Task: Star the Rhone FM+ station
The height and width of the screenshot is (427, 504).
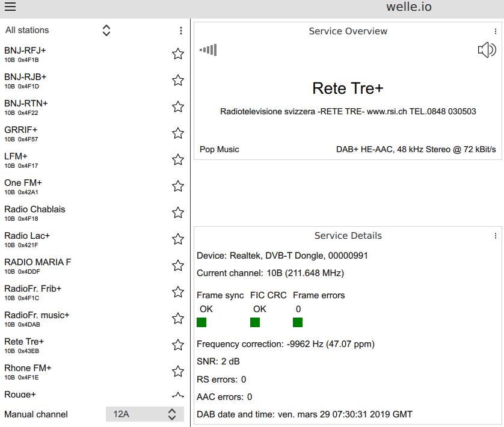Action: [178, 372]
